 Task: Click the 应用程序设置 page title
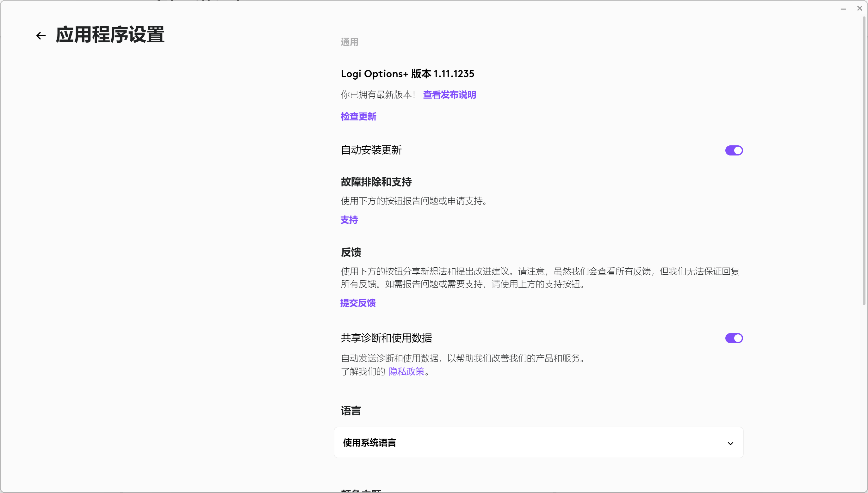tap(110, 35)
